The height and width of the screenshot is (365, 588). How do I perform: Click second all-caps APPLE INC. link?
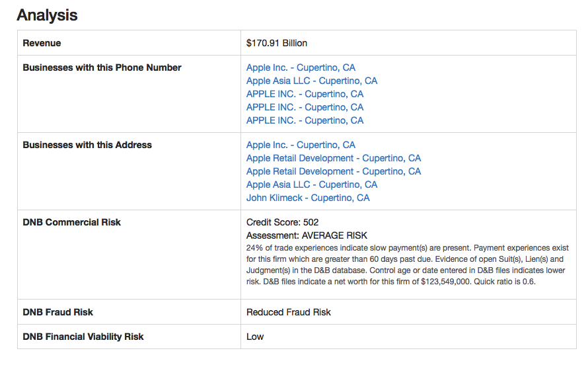[x=305, y=107]
